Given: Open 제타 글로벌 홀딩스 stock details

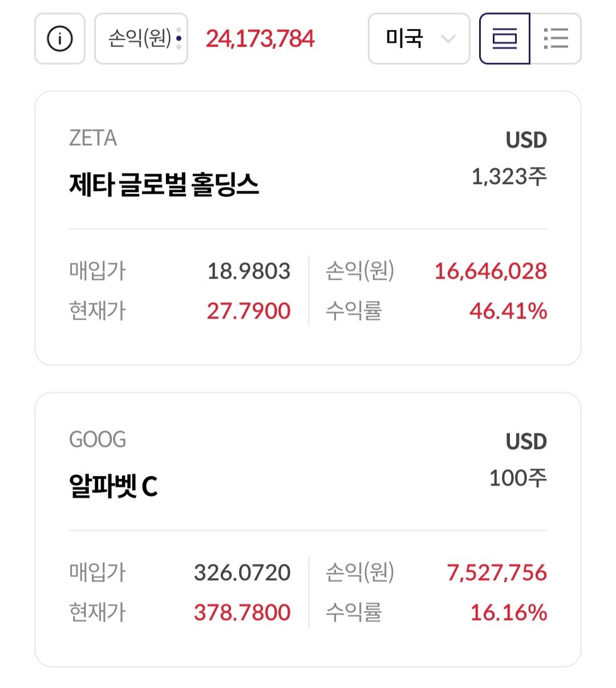Looking at the screenshot, I should click(x=164, y=185).
